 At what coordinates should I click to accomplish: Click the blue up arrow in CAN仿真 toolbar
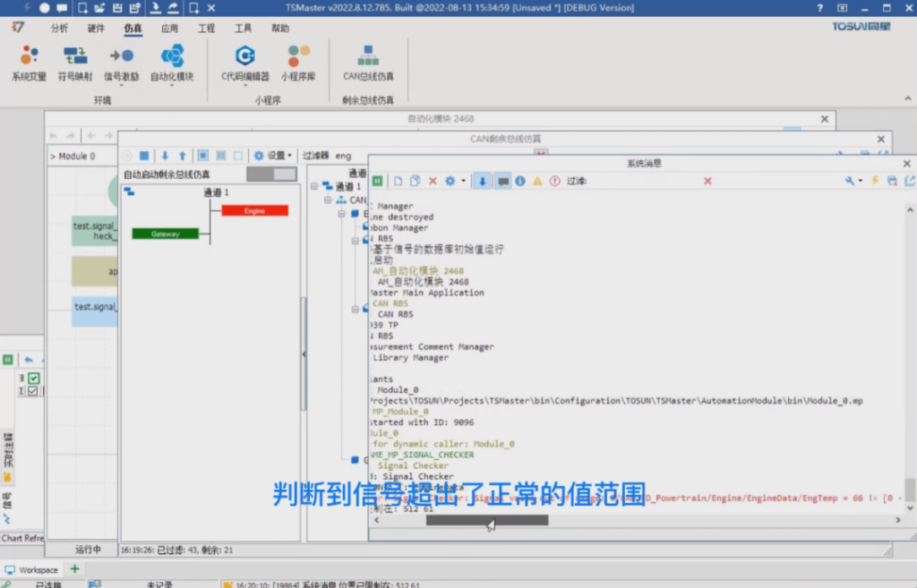tap(183, 156)
